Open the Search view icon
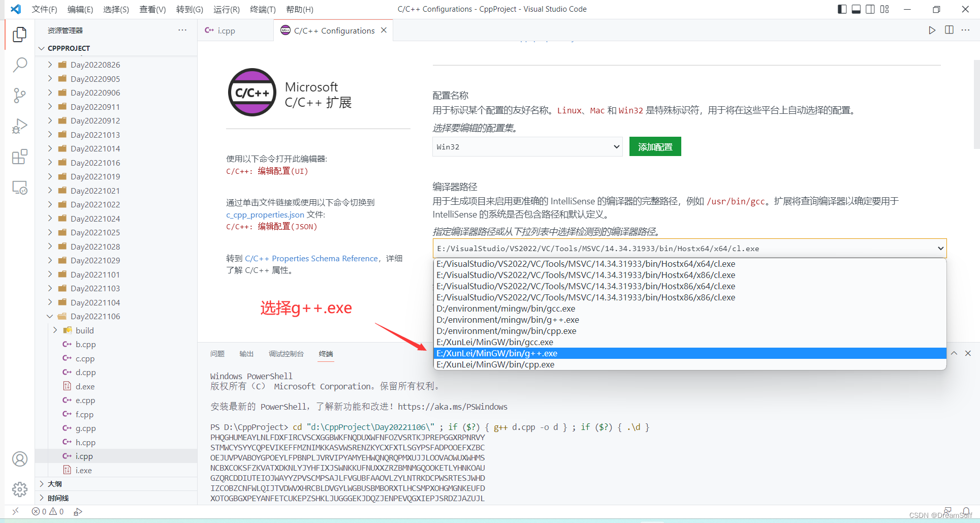 point(20,65)
